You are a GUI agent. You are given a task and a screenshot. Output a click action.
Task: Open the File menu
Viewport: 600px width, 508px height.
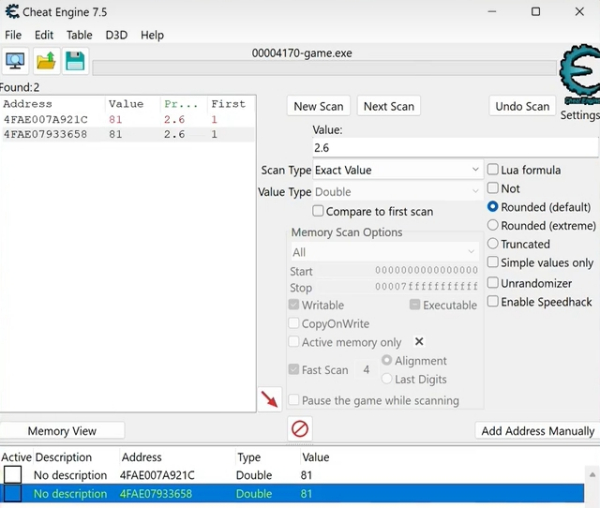click(x=13, y=35)
